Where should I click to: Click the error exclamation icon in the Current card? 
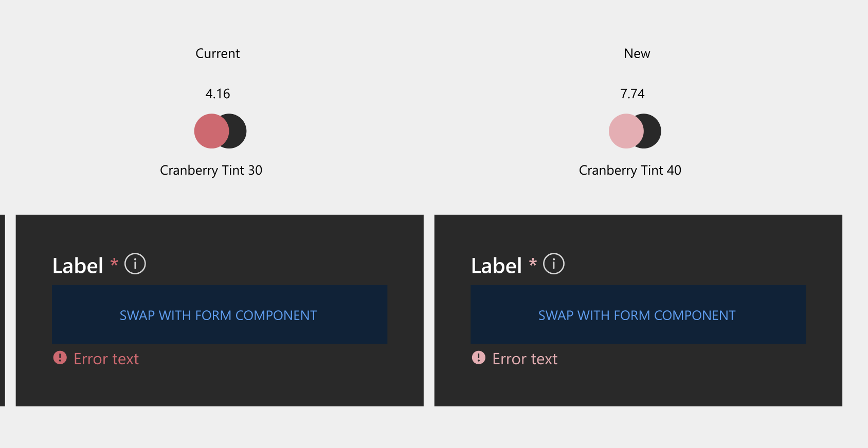[x=60, y=358]
